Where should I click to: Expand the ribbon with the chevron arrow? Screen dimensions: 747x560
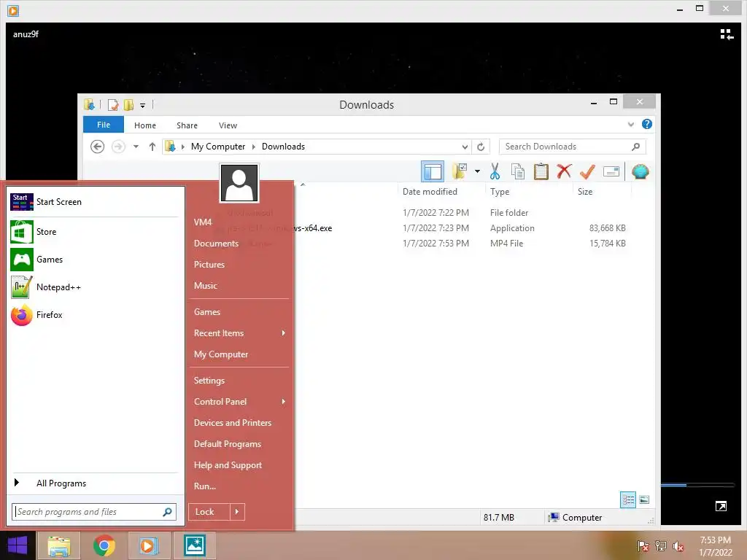click(x=631, y=125)
